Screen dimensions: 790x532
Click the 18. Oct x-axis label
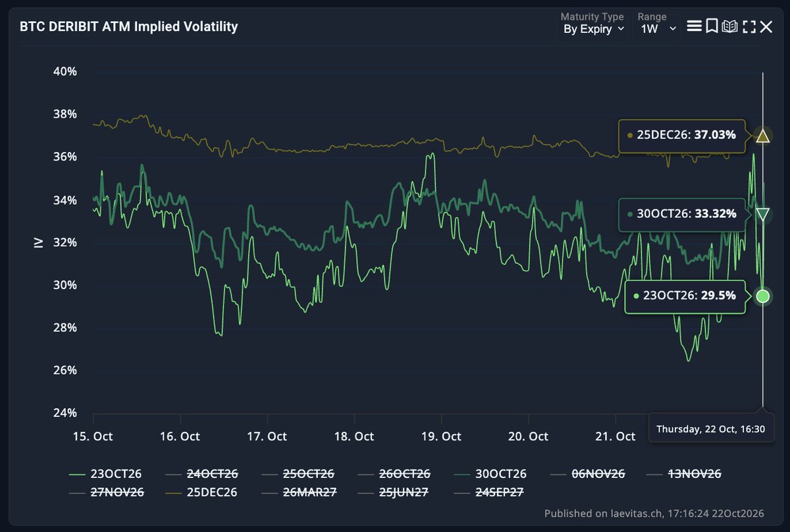(x=354, y=436)
